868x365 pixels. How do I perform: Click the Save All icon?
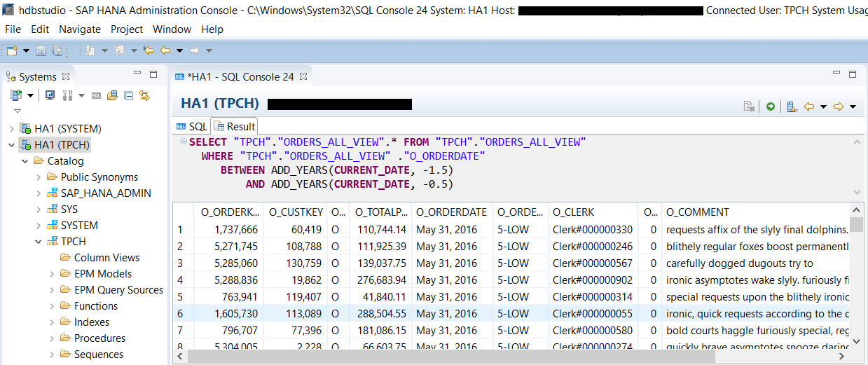(57, 50)
